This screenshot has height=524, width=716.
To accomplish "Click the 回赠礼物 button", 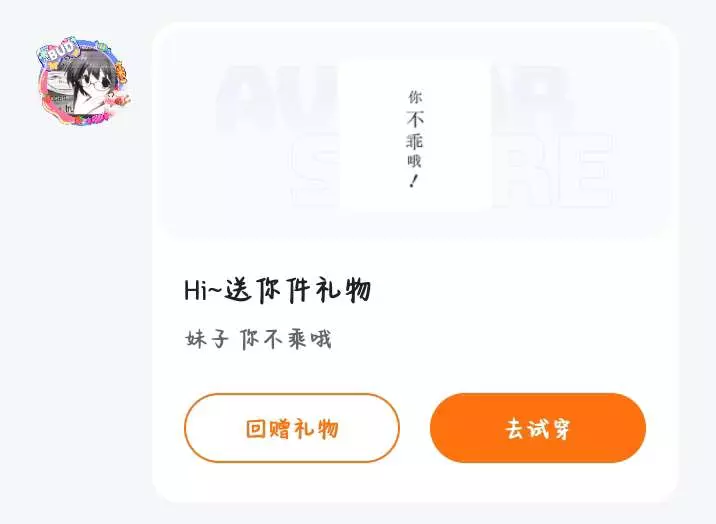I will 292,428.
